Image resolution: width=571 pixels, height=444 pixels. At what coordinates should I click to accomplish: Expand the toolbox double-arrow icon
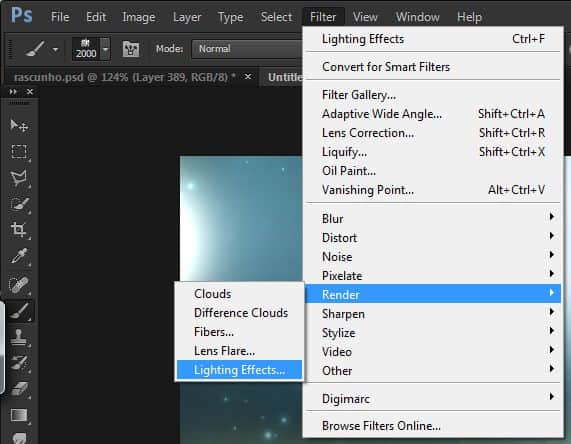coord(13,92)
